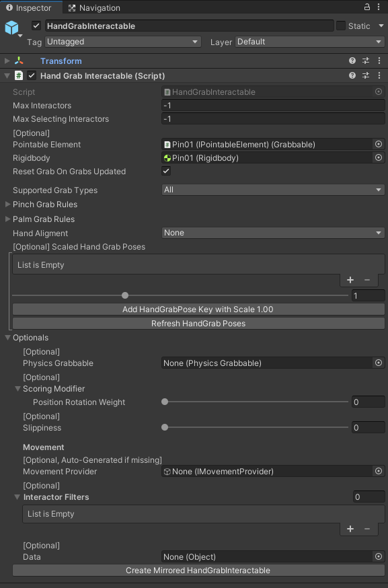Open object picker for Physics Grabbable
The width and height of the screenshot is (388, 588).
(x=379, y=363)
